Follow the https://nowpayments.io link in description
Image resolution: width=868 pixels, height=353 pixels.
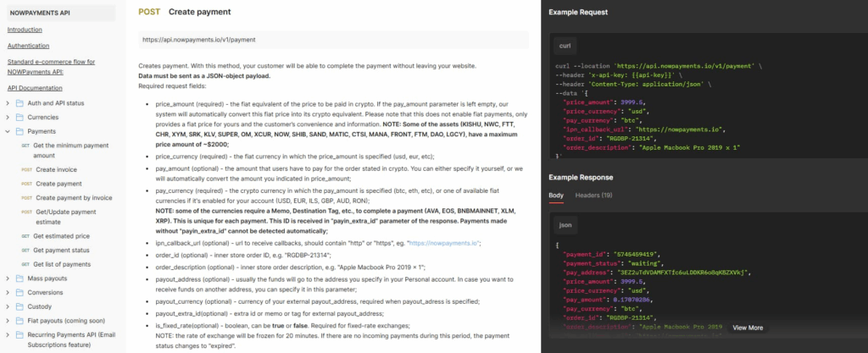pos(444,243)
